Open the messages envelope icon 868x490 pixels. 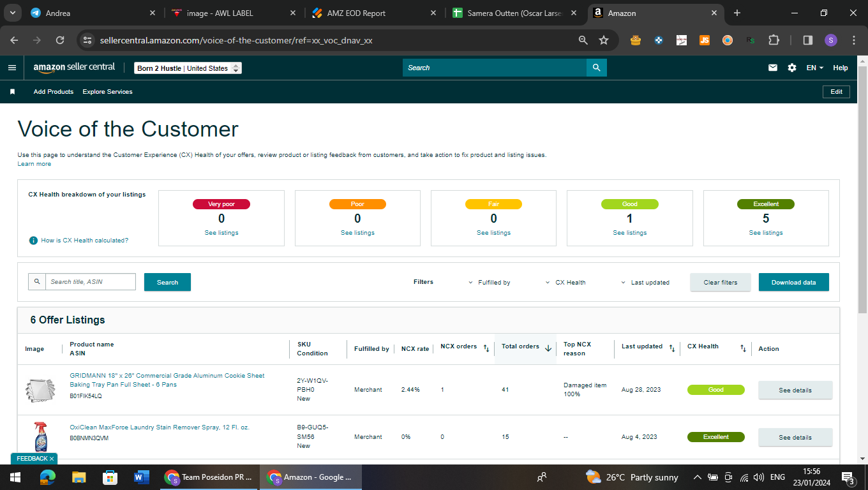[773, 68]
